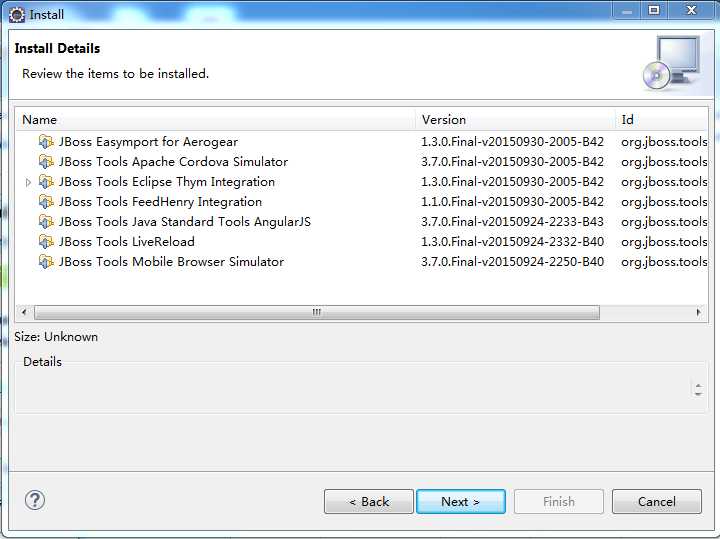Click the disabled Finish button
The height and width of the screenshot is (539, 720).
(559, 501)
